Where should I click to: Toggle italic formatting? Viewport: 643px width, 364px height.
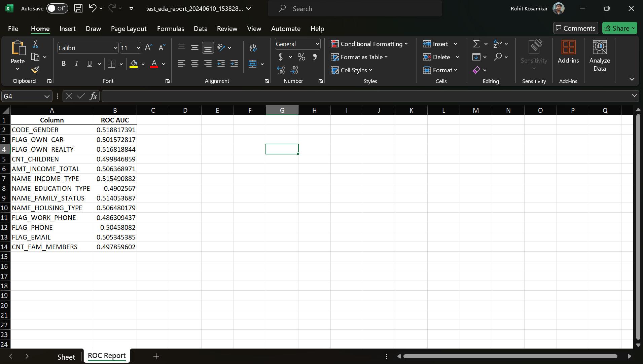point(76,63)
